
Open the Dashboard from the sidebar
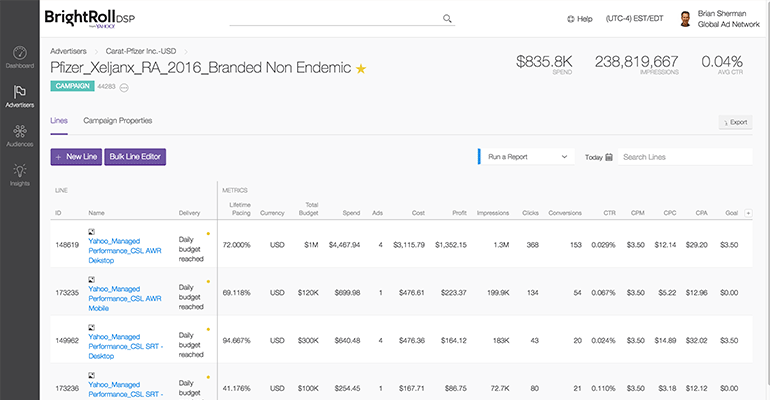[19, 56]
